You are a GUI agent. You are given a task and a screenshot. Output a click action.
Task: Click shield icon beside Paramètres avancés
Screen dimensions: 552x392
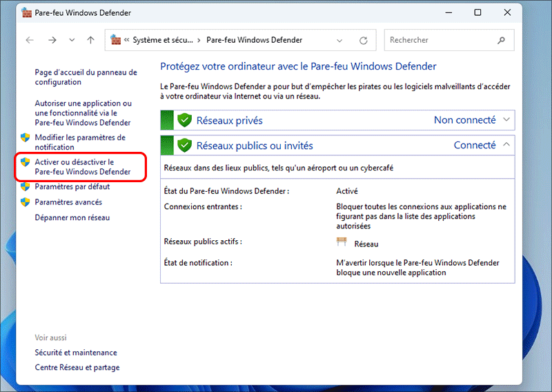[x=25, y=202]
